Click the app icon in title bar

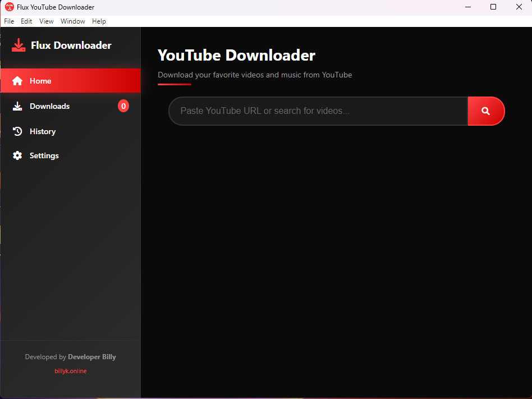(10, 7)
